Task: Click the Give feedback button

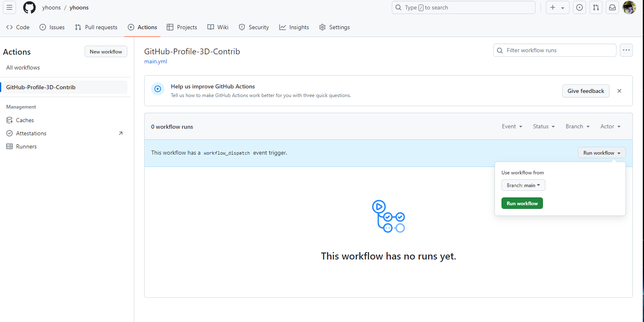Action: [586, 91]
